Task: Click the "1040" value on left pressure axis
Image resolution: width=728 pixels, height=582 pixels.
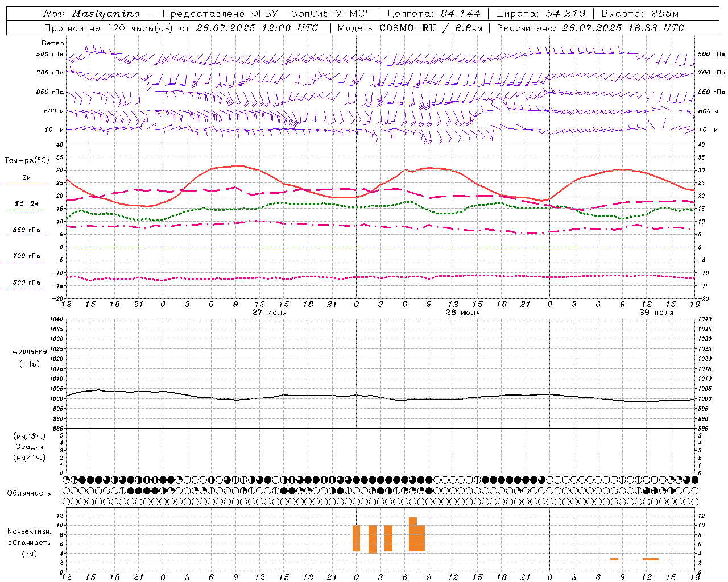Action: point(57,319)
